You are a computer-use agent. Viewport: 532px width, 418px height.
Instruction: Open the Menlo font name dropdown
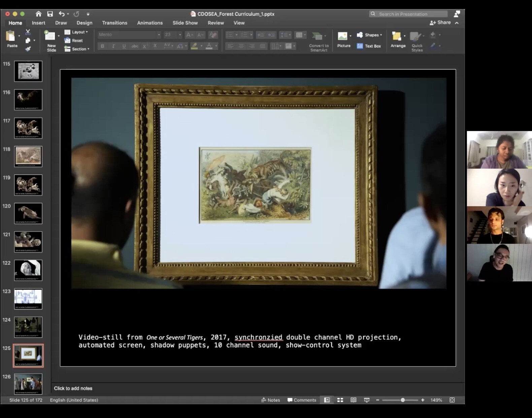159,35
